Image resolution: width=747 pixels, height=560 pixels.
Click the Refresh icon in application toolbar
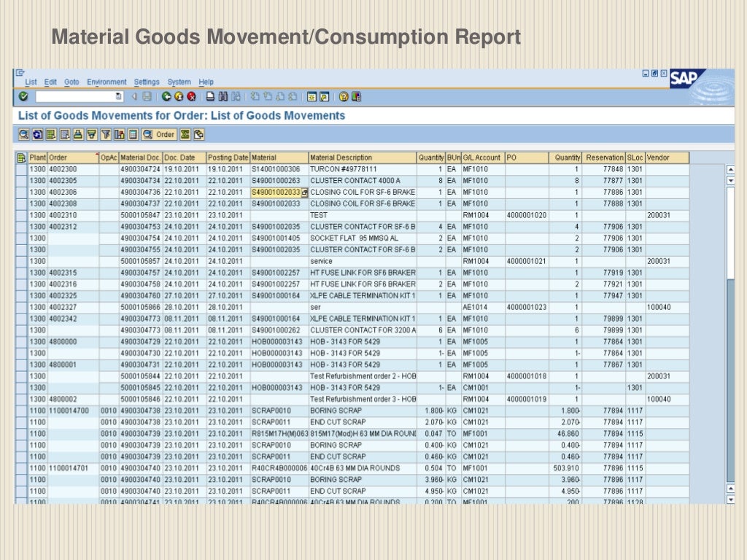tap(37, 134)
